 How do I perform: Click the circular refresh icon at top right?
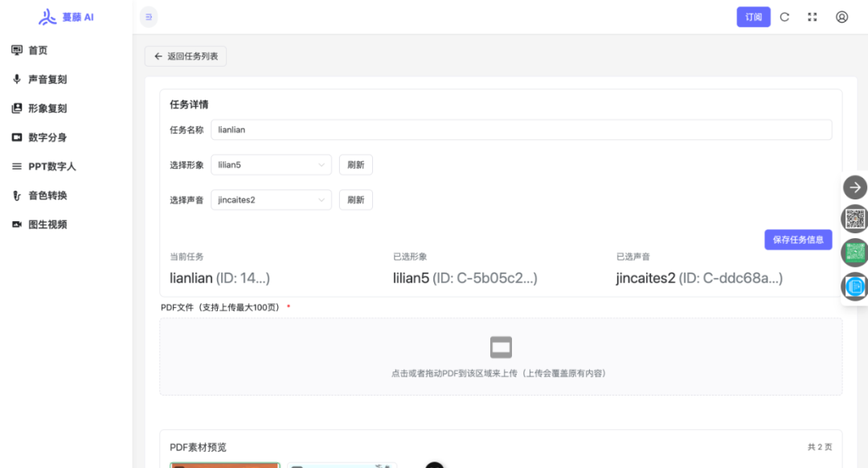point(784,16)
